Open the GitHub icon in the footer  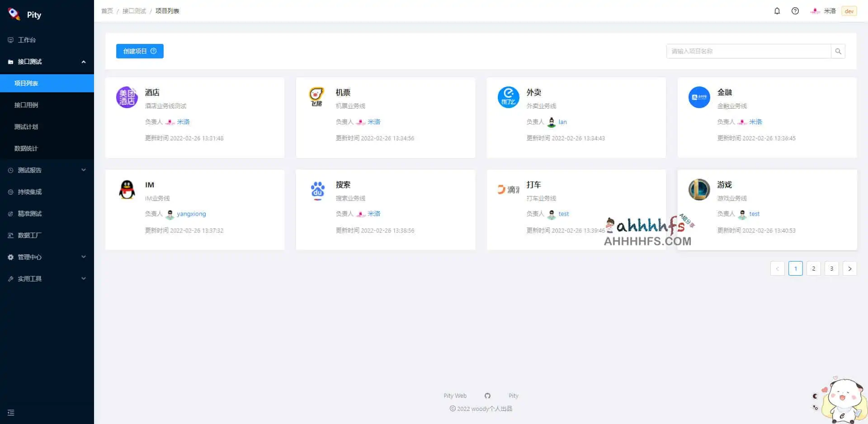click(x=487, y=395)
